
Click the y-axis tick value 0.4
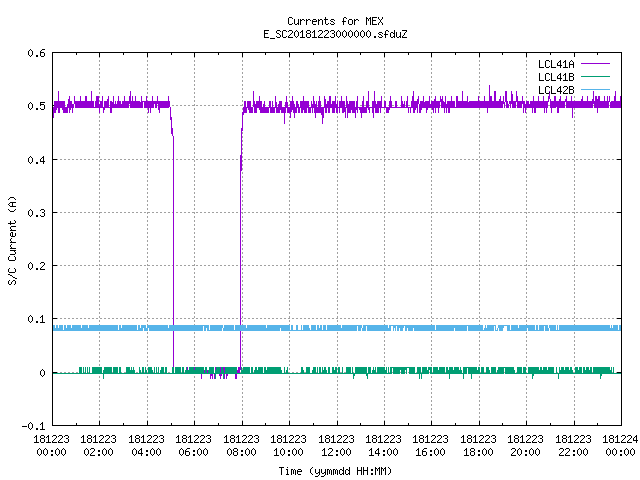click(36, 160)
